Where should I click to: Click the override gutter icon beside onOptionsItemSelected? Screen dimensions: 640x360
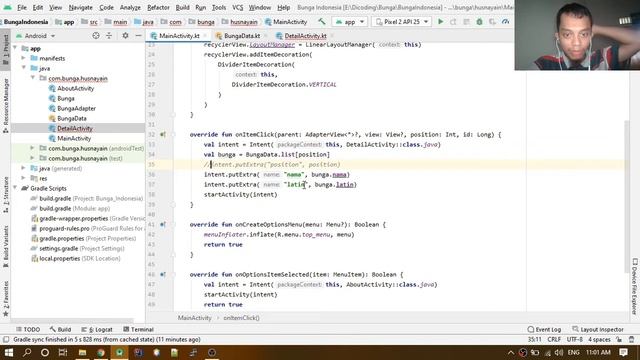tap(163, 275)
